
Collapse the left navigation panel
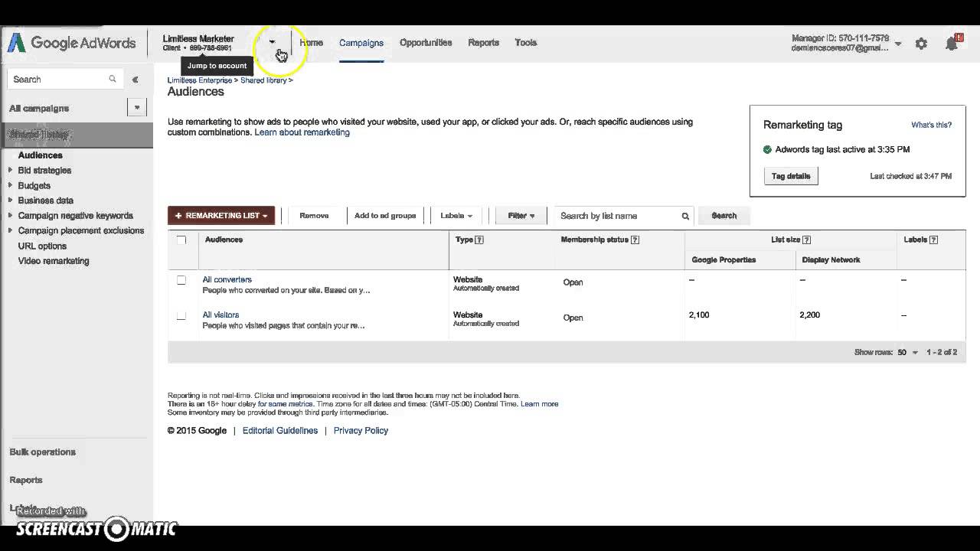point(135,80)
